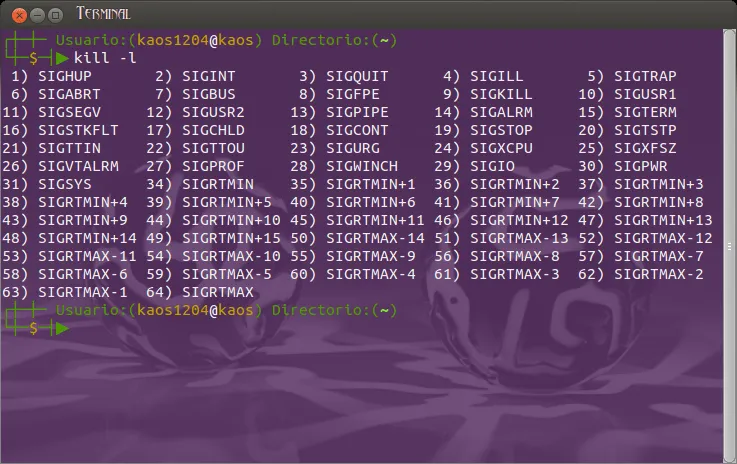Image resolution: width=737 pixels, height=464 pixels.
Task: Click the SIGUSR2 signal name
Action: click(213, 112)
